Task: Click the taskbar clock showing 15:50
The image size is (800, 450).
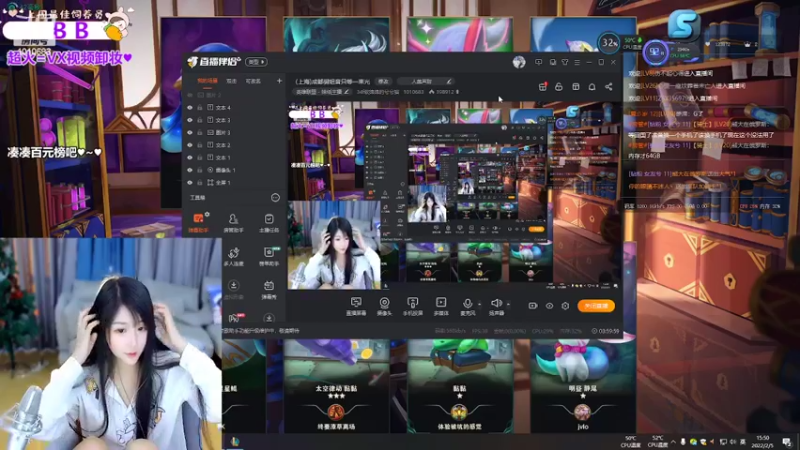Action: 763,441
